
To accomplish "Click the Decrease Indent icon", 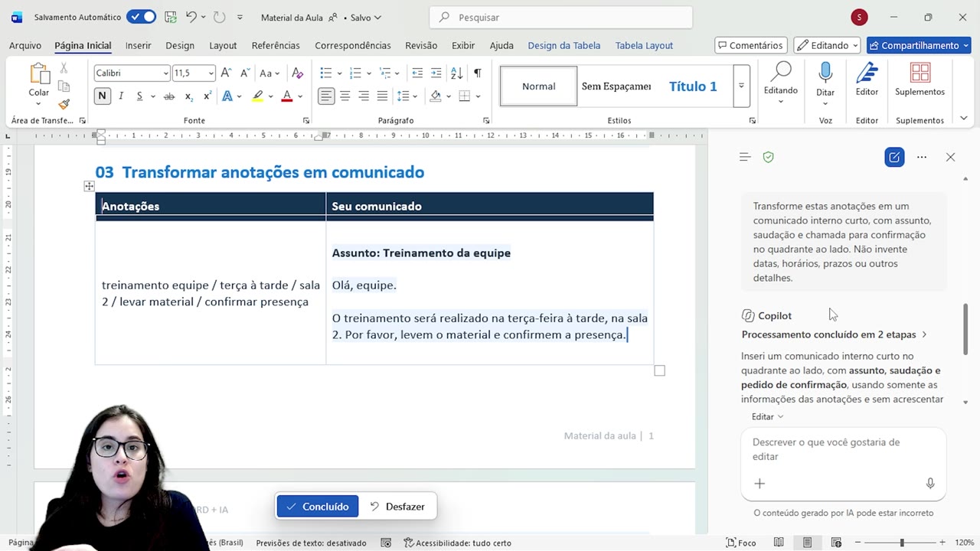I will (x=417, y=73).
